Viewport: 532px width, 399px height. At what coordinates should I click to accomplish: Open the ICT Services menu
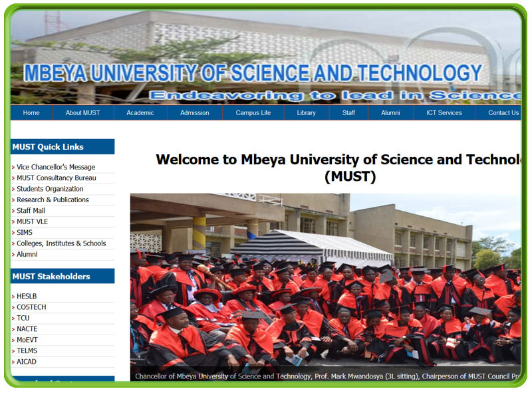click(444, 112)
